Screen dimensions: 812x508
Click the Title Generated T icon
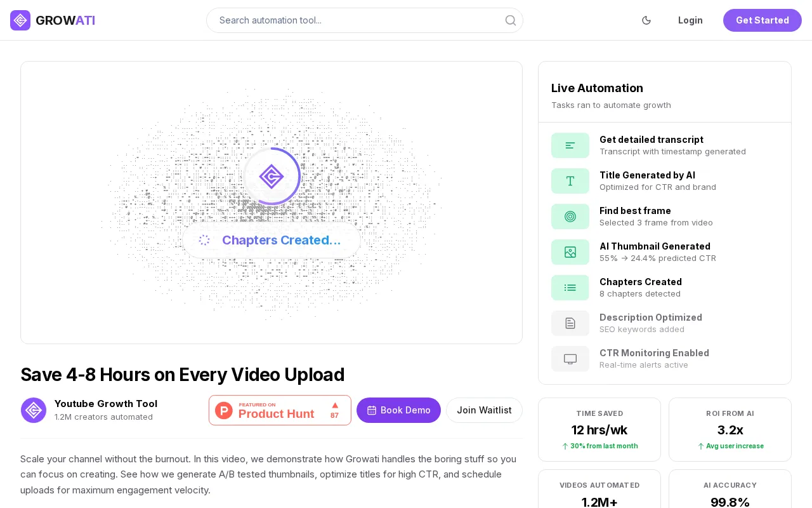[570, 181]
